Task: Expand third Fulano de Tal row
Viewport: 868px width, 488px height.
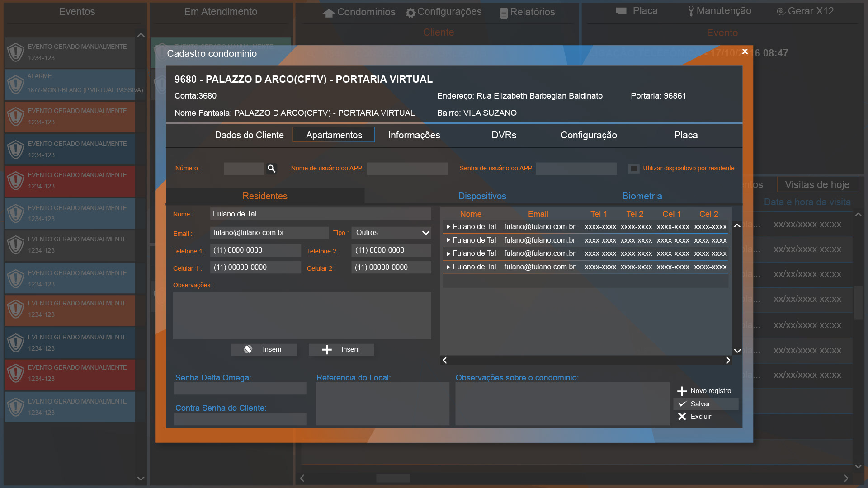Action: point(448,253)
